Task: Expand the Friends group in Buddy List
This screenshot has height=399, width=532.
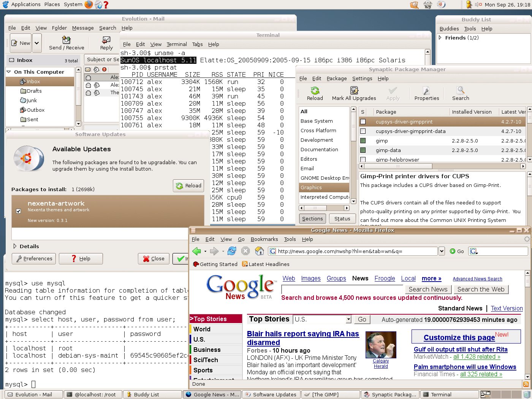Action: click(440, 38)
